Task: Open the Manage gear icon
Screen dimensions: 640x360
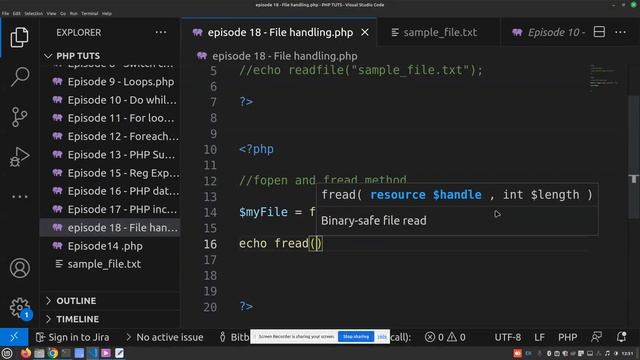Action: tap(19, 308)
